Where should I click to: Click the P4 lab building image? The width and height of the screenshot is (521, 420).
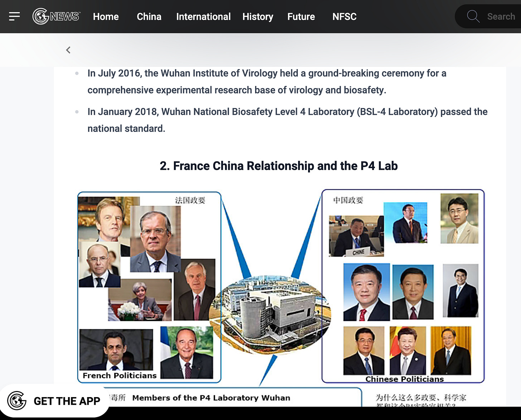click(270, 315)
